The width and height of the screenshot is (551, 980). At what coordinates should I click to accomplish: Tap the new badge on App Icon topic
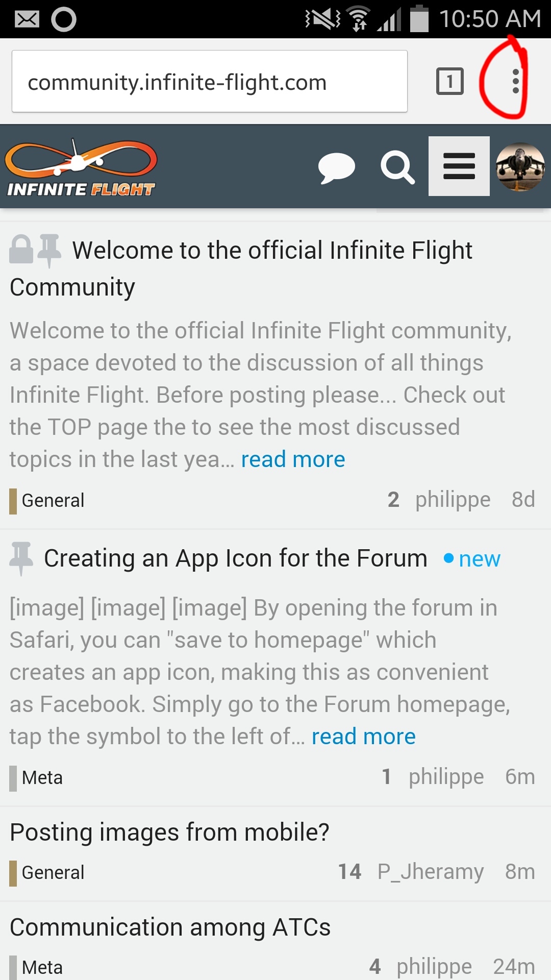pyautogui.click(x=472, y=559)
